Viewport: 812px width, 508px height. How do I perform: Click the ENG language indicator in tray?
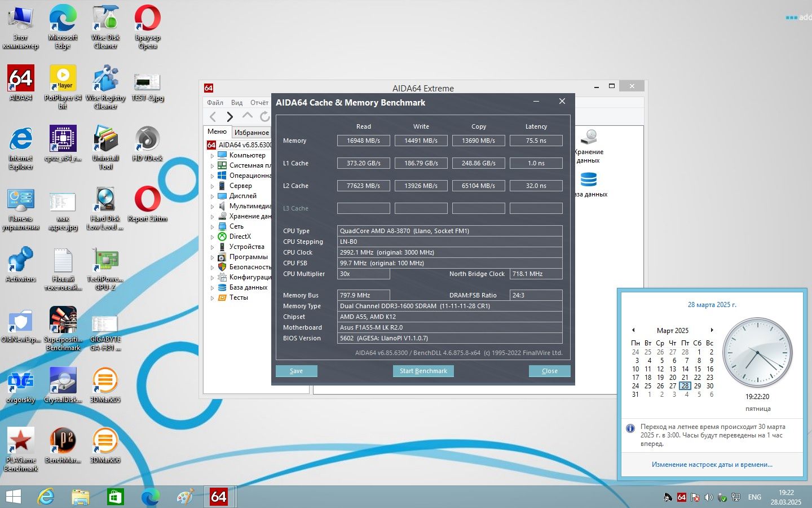(x=754, y=497)
